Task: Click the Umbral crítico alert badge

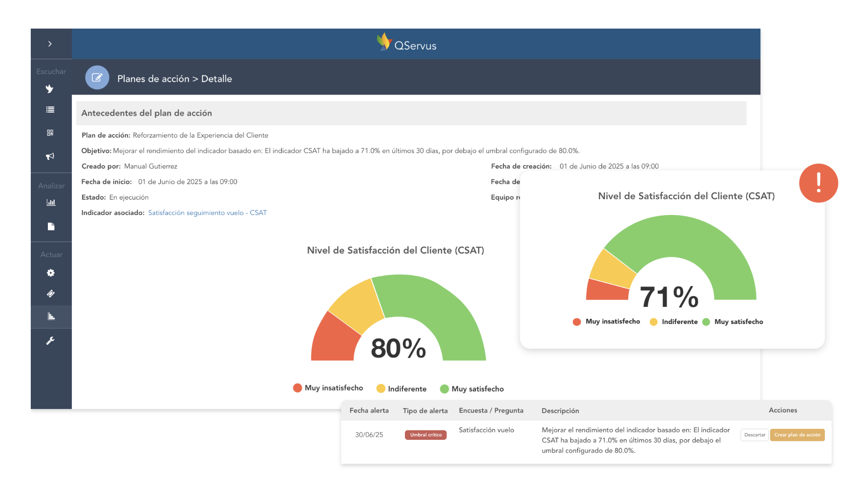Action: [425, 435]
